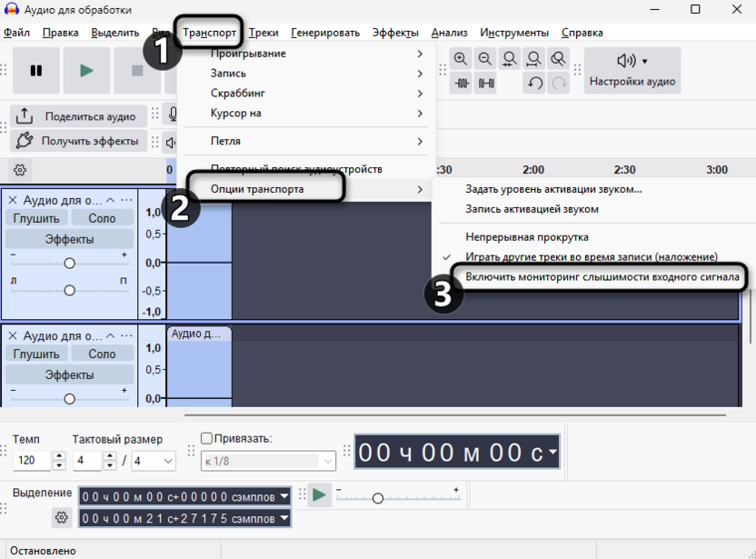Expand the time signature denominator combo box
Image resolution: width=756 pixels, height=559 pixels.
click(154, 461)
